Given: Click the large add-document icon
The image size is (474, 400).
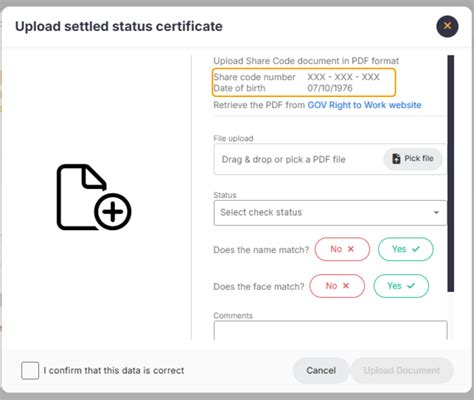Looking at the screenshot, I should click(x=94, y=197).
